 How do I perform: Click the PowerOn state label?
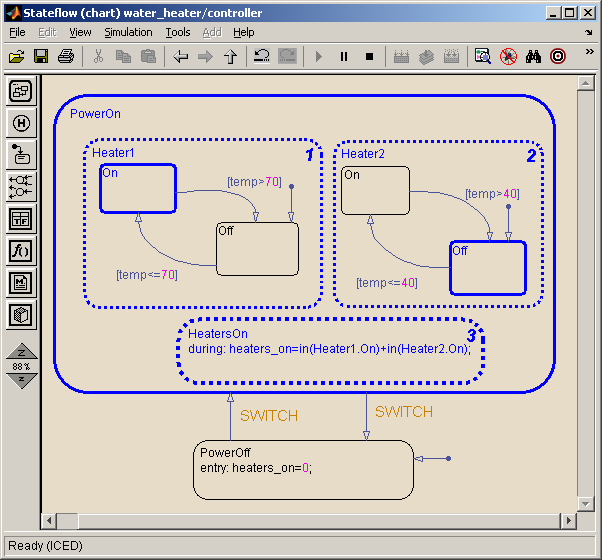coord(95,114)
